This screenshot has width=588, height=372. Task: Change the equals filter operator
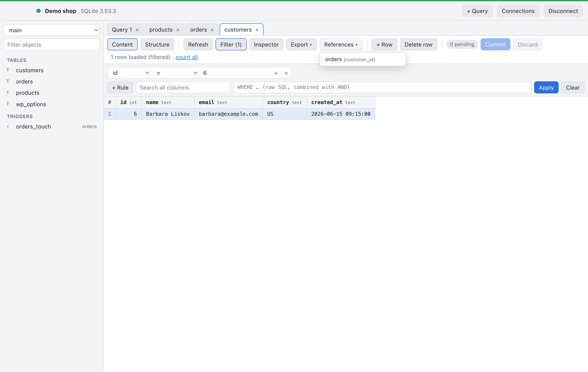[x=177, y=73]
